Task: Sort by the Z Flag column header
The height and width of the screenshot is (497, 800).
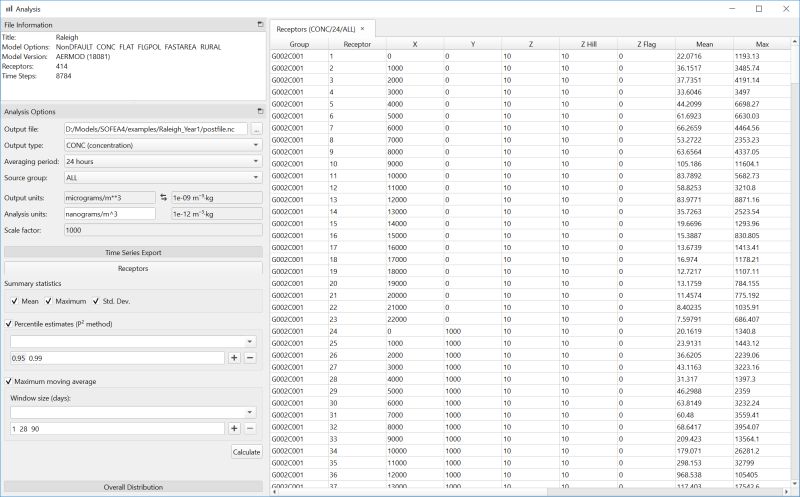Action: coord(646,44)
